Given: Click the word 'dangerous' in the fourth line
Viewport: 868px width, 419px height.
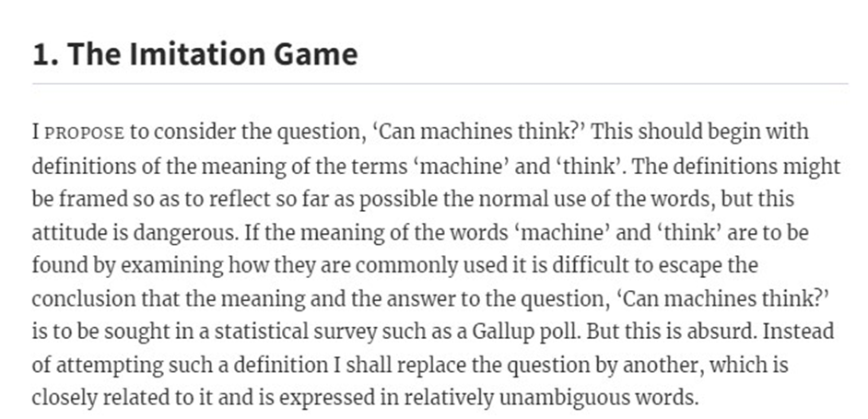Looking at the screenshot, I should [x=182, y=232].
